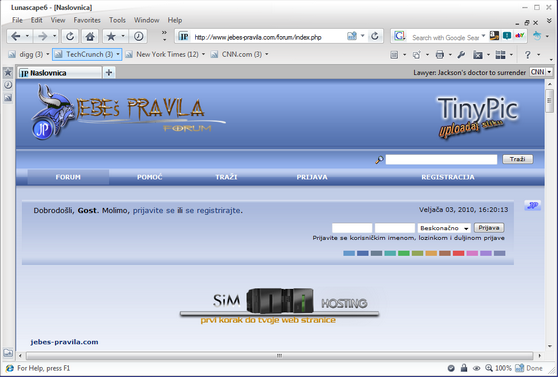Click the print toolbar icon
This screenshot has height=377, width=558.
click(440, 55)
